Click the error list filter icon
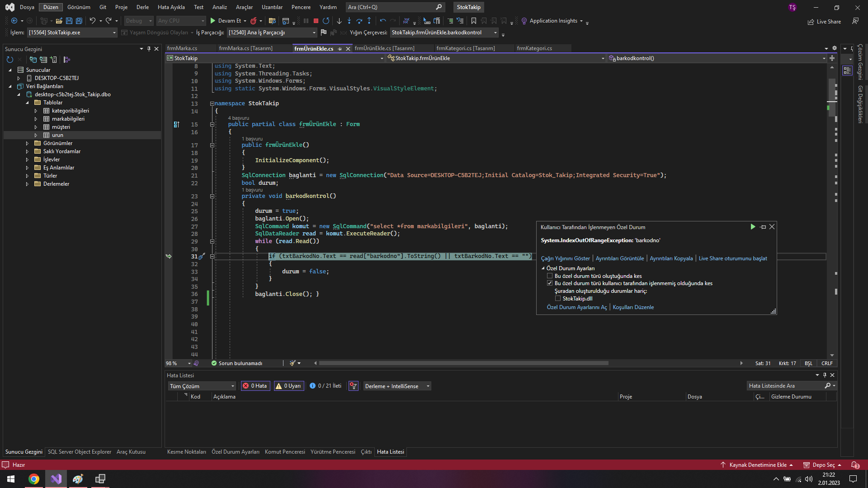 (x=354, y=386)
